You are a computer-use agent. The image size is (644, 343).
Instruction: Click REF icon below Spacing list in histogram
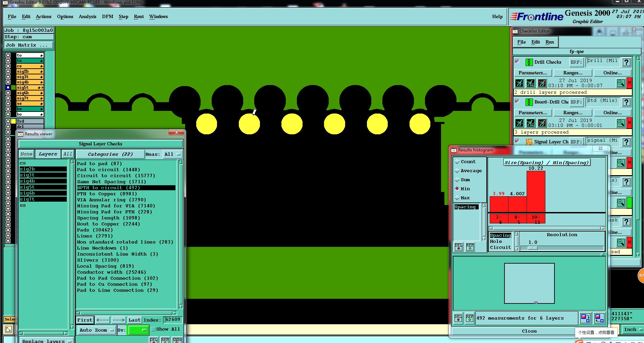coord(470,247)
